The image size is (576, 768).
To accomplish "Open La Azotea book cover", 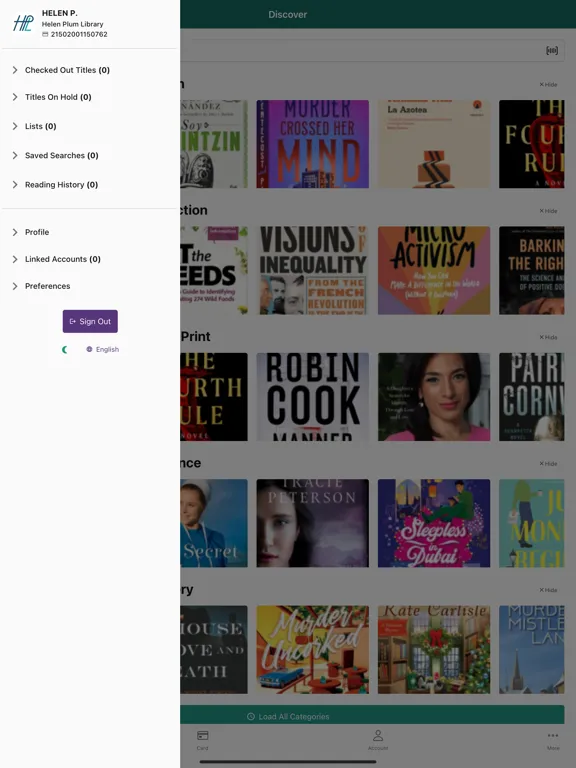I will 434,144.
